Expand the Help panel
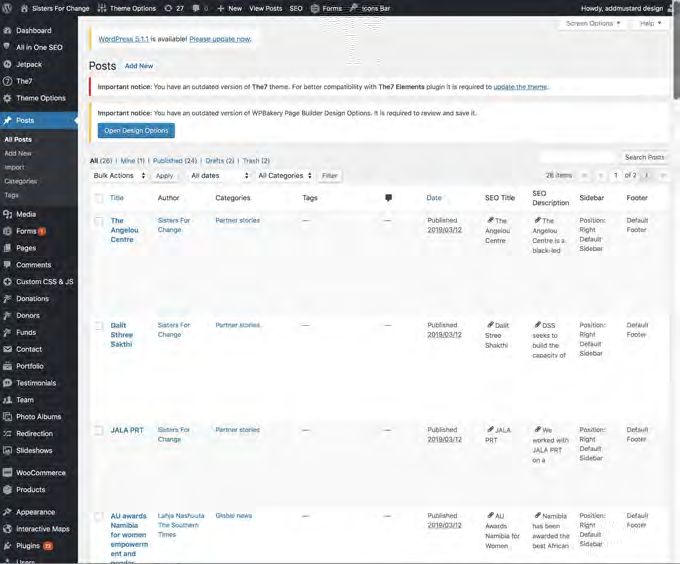Screen dimensions: 680x564 tap(650, 23)
